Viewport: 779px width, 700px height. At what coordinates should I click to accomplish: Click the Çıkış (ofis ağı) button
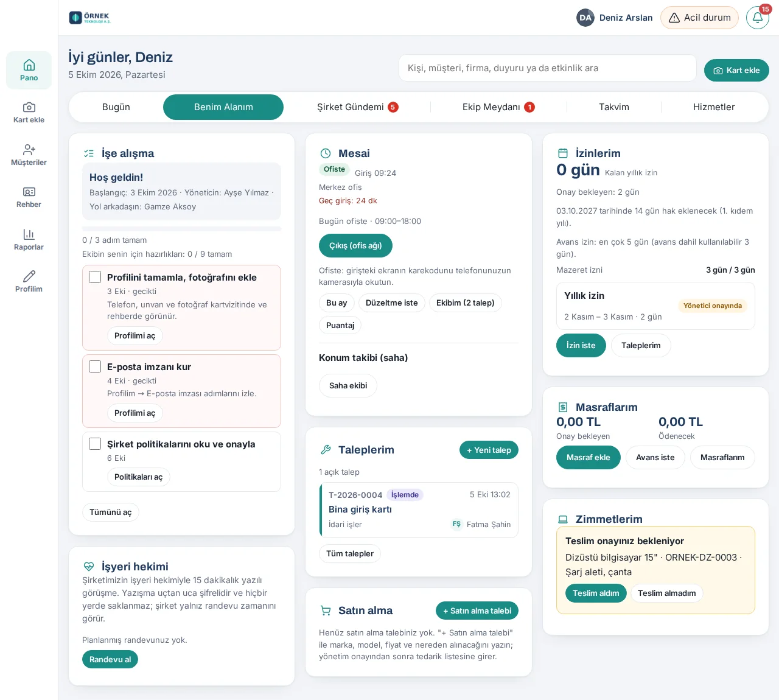(355, 245)
